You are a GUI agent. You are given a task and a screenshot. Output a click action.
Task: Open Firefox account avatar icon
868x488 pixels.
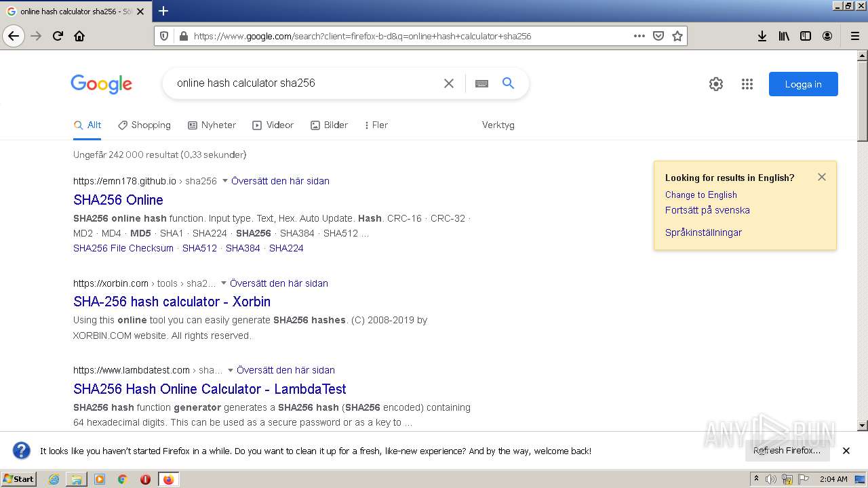pos(827,36)
